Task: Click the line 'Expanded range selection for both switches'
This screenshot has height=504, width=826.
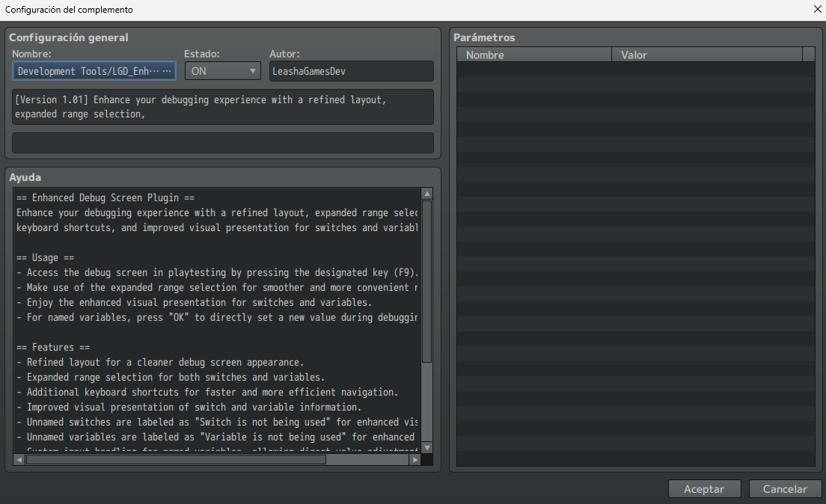Action: pos(171,378)
